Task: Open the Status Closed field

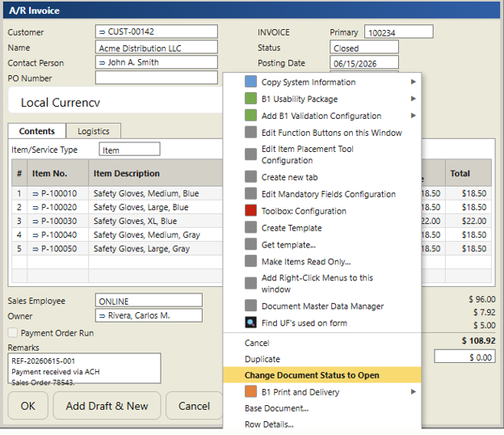Action: point(364,47)
